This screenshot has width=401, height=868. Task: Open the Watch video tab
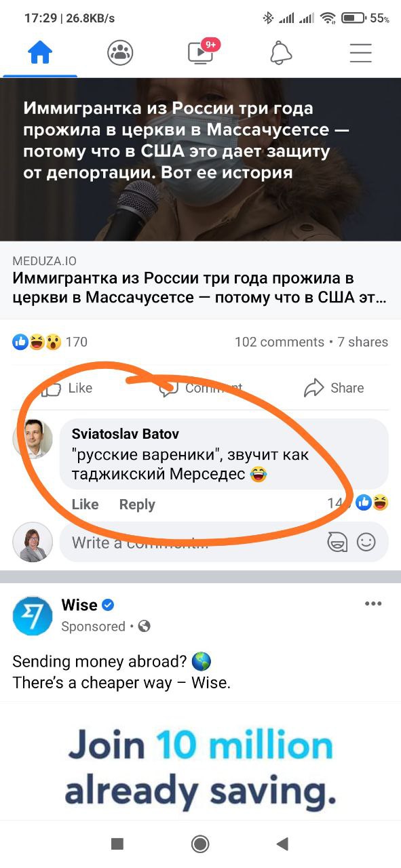(x=202, y=52)
